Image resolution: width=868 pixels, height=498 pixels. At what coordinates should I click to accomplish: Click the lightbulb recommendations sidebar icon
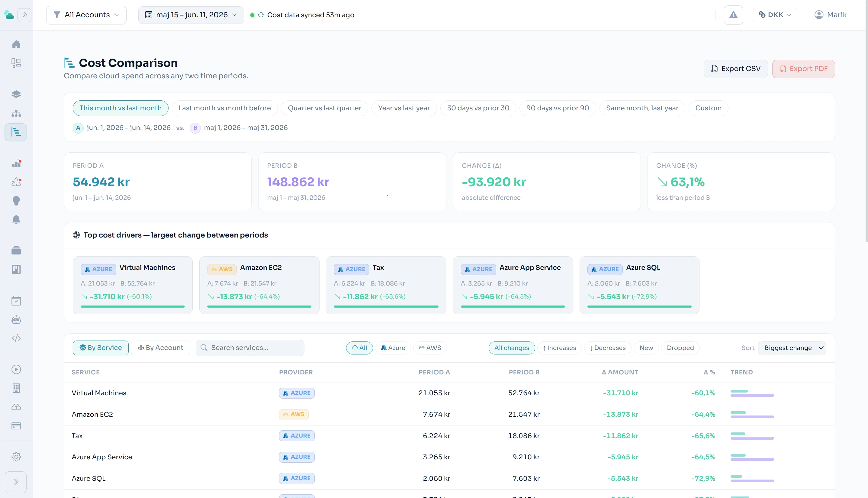16,200
